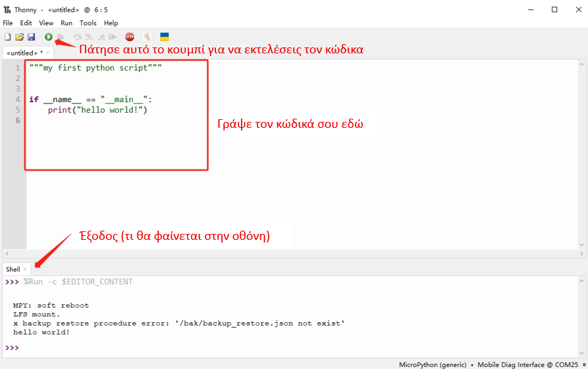Click the Resume debugging icon
The image size is (588, 369).
pyautogui.click(x=113, y=37)
